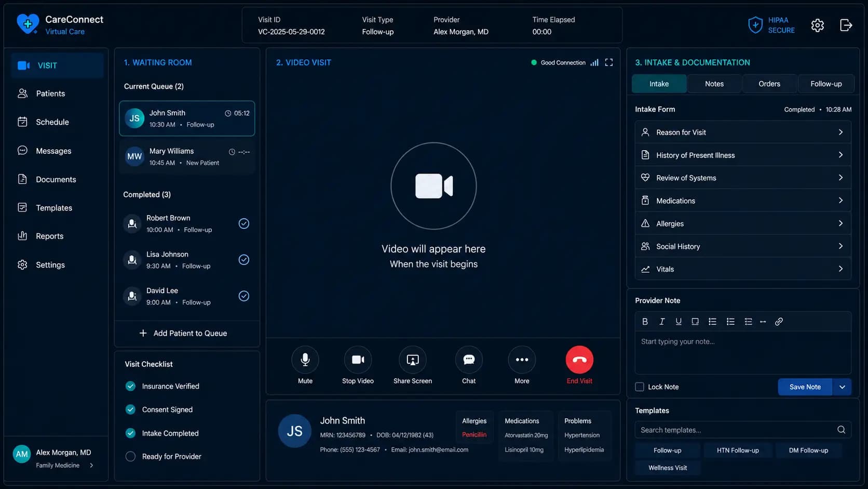The height and width of the screenshot is (489, 868).
Task: Select John Smith in the queue
Action: (187, 118)
